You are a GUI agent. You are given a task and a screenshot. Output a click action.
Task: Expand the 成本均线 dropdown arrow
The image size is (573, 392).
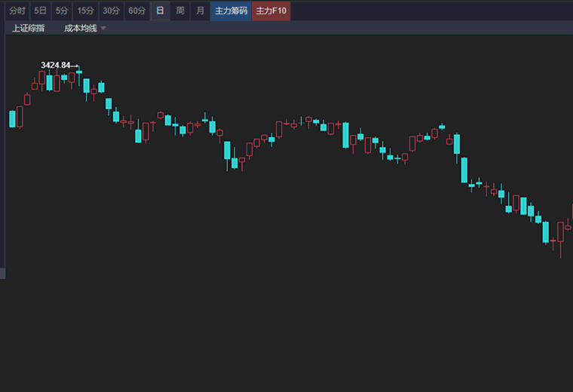(x=103, y=28)
